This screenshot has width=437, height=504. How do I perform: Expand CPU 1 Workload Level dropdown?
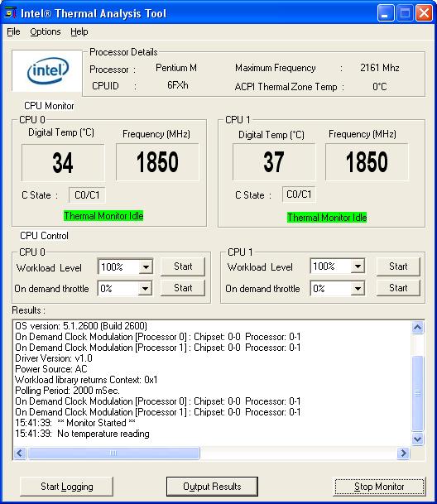click(x=358, y=266)
